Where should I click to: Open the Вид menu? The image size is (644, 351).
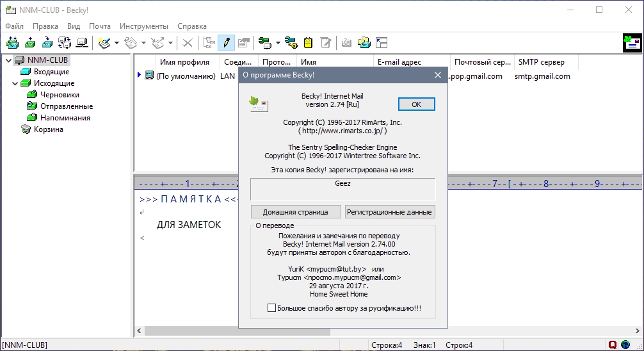coord(74,26)
